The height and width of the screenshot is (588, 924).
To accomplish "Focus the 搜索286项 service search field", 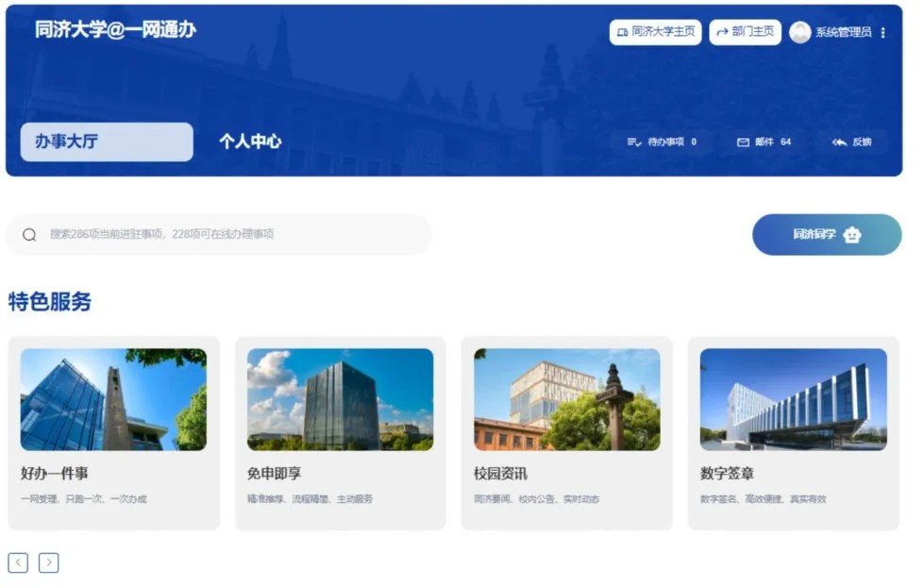I will 227,235.
